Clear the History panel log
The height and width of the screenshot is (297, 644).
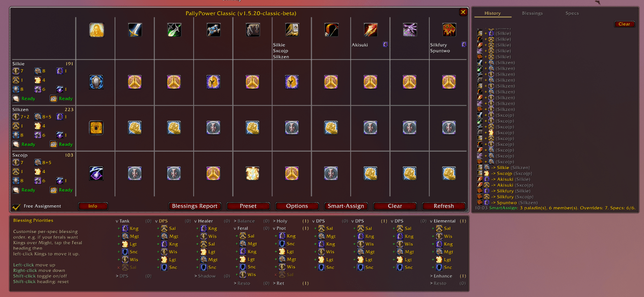click(624, 24)
